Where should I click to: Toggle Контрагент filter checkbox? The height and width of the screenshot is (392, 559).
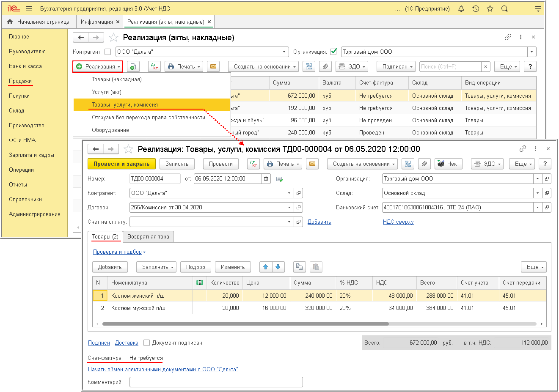point(107,52)
